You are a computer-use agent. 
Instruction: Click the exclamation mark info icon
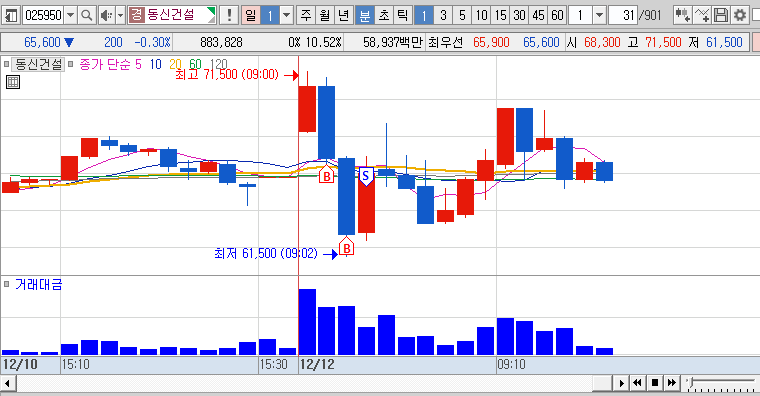pyautogui.click(x=229, y=16)
